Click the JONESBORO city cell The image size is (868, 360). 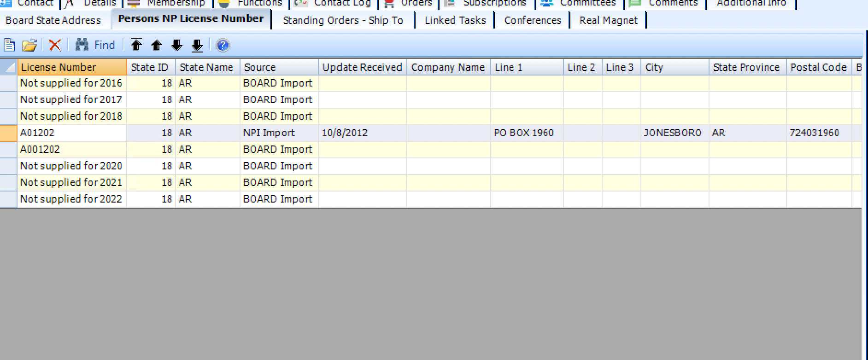(673, 133)
